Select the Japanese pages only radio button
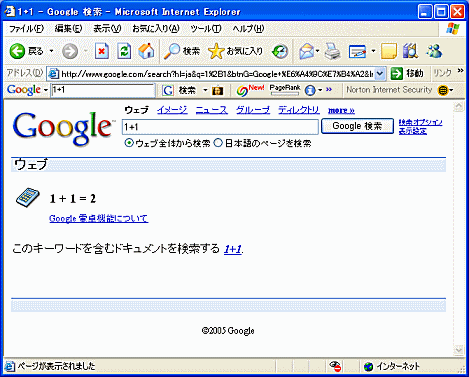This screenshot has height=377, width=469. (218, 143)
